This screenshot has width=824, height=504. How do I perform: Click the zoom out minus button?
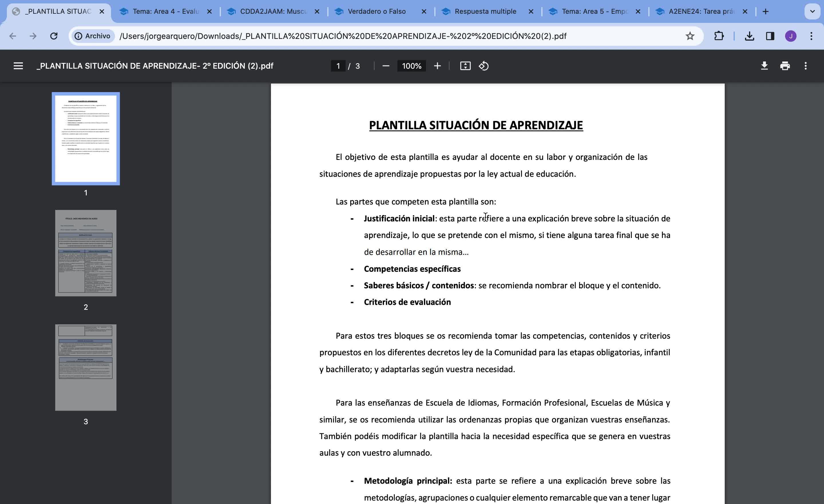pos(386,66)
